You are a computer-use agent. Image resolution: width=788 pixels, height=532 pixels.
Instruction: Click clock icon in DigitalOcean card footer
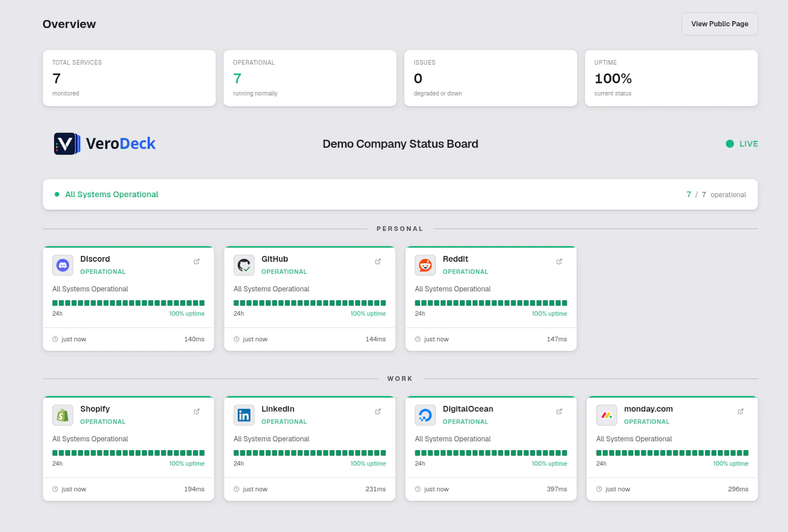tap(418, 489)
